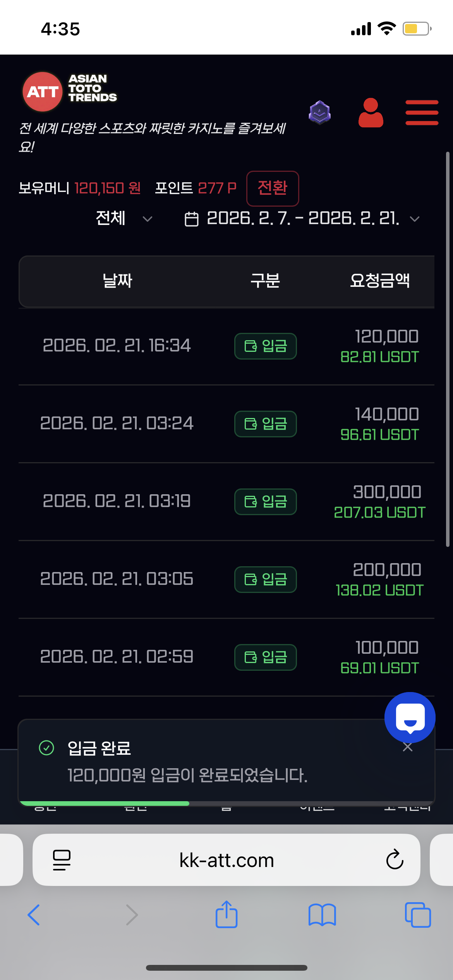Click the page scrollbar on right edge
Viewport: 453px width, 980px height.
click(x=448, y=348)
